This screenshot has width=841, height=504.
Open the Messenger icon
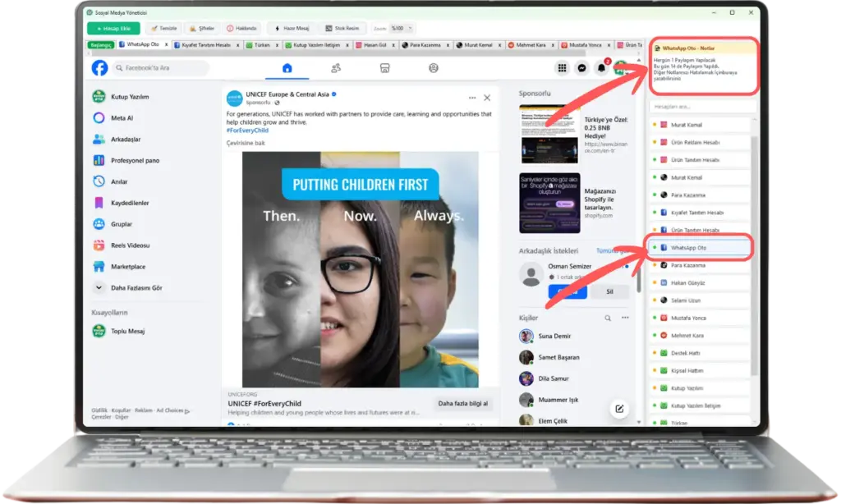pos(581,68)
